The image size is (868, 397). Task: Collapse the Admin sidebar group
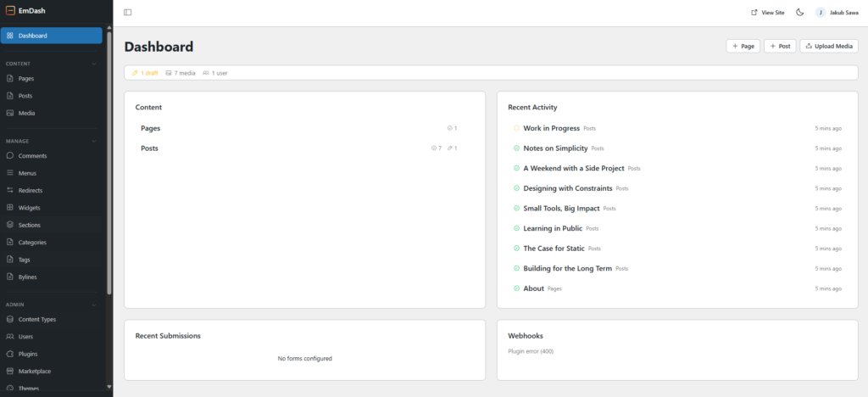(x=94, y=304)
